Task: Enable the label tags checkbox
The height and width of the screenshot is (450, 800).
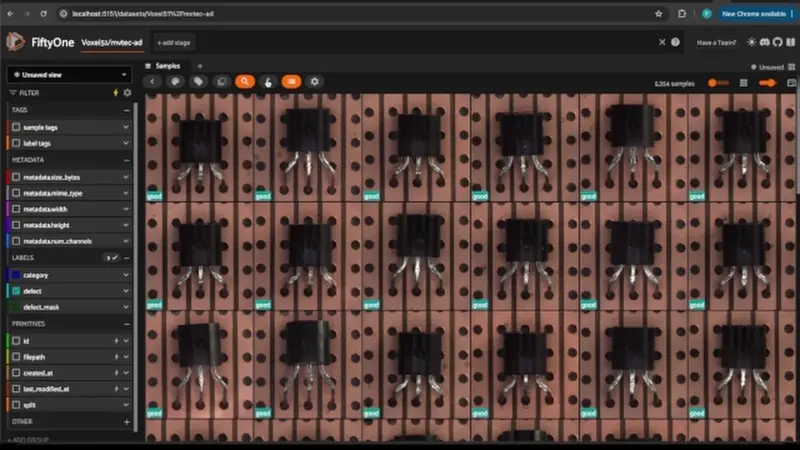Action: click(16, 143)
